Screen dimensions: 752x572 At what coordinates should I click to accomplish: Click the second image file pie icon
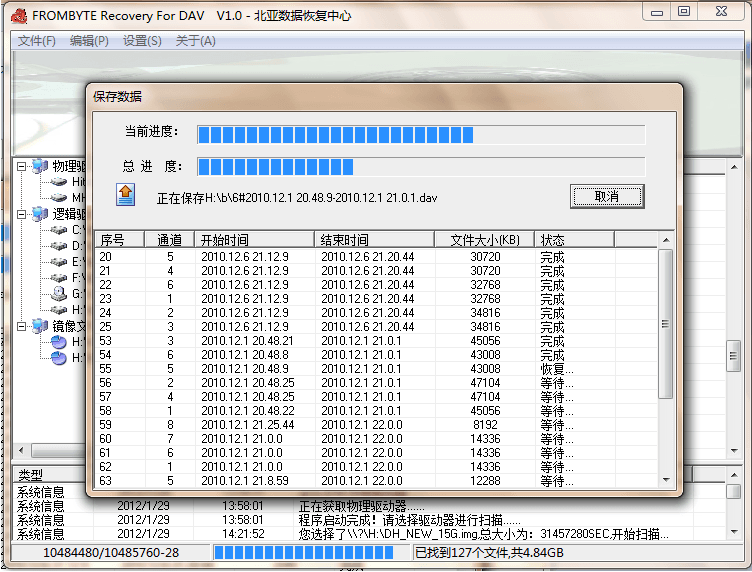59,358
